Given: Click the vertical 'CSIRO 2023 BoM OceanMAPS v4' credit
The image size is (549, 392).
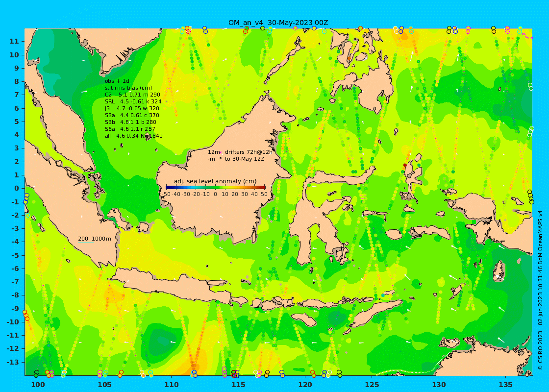Looking at the screenshot, I should pos(540,290).
